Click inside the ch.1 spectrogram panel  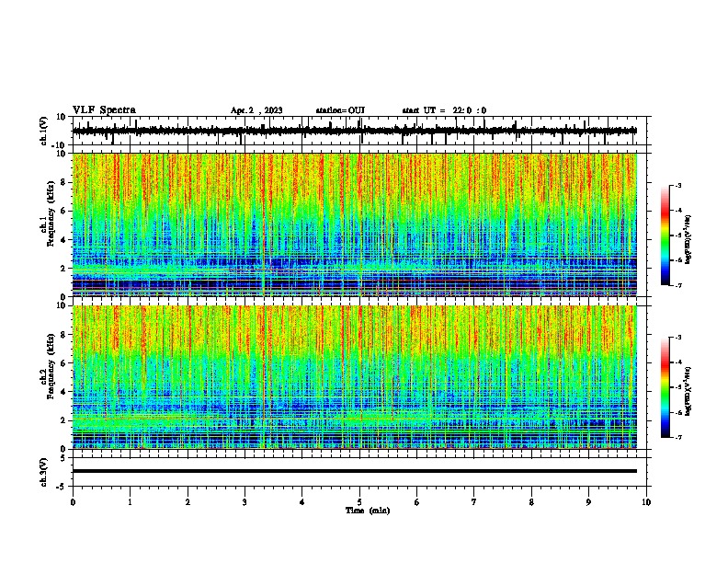tap(355, 224)
